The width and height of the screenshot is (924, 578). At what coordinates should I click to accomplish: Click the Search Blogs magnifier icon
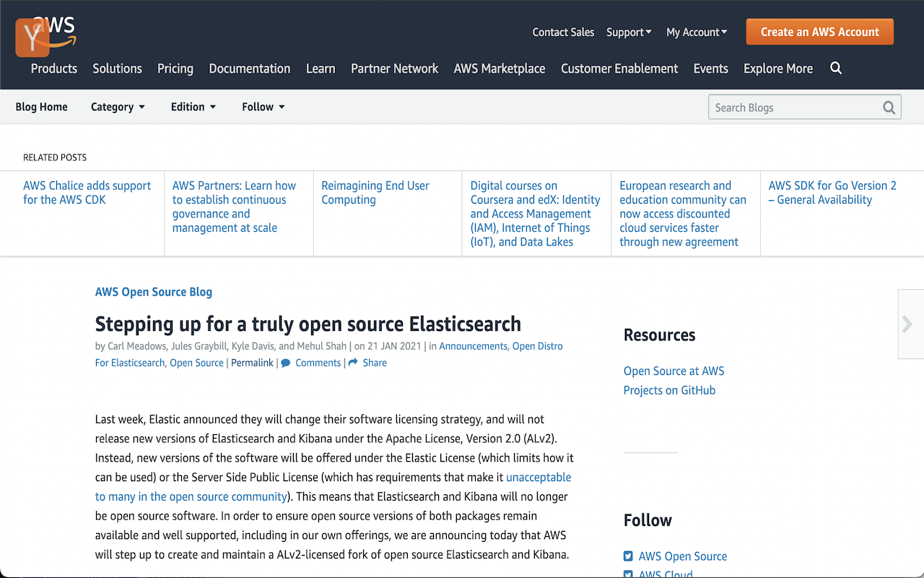(889, 108)
